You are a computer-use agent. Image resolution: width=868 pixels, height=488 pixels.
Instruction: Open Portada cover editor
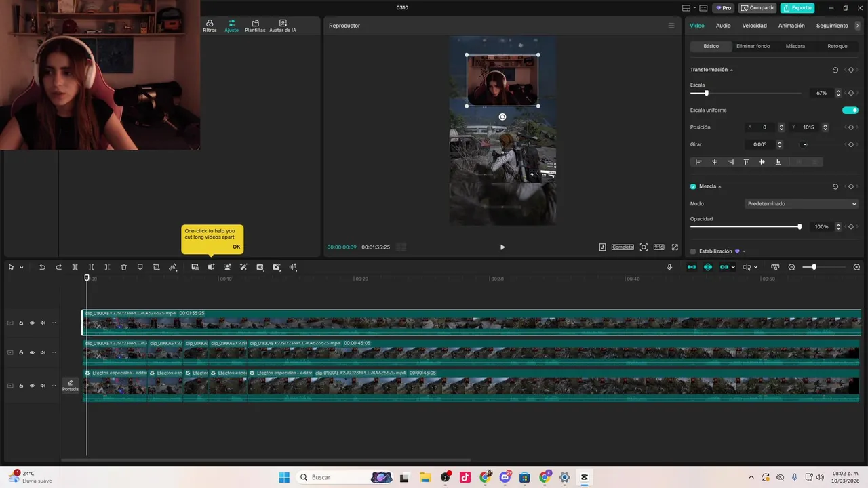click(x=71, y=386)
